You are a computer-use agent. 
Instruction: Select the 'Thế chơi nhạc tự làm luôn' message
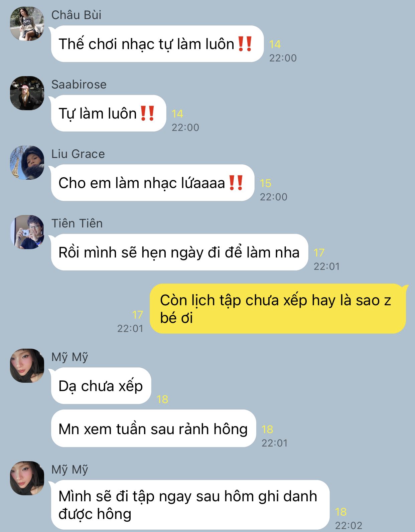pos(157,44)
